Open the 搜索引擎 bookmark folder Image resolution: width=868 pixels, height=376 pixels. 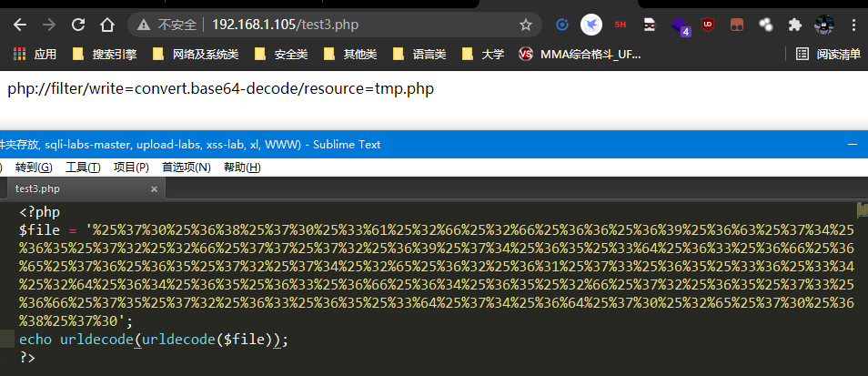[104, 54]
